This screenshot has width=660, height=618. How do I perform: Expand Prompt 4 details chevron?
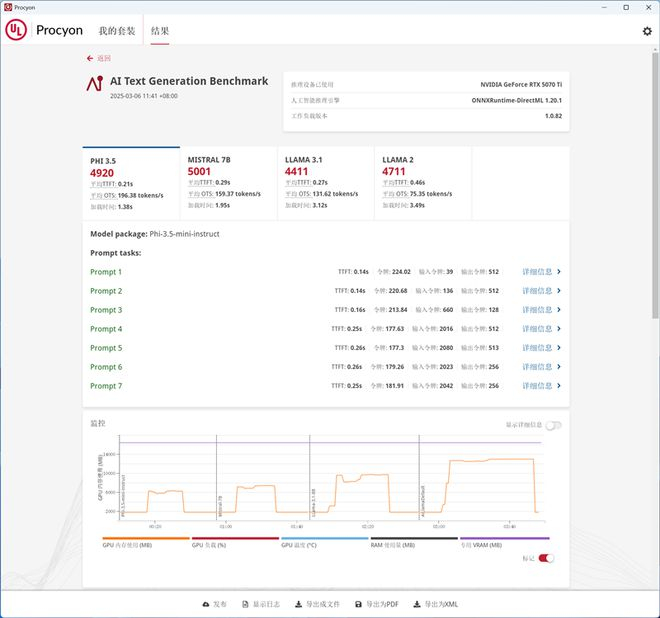click(558, 329)
